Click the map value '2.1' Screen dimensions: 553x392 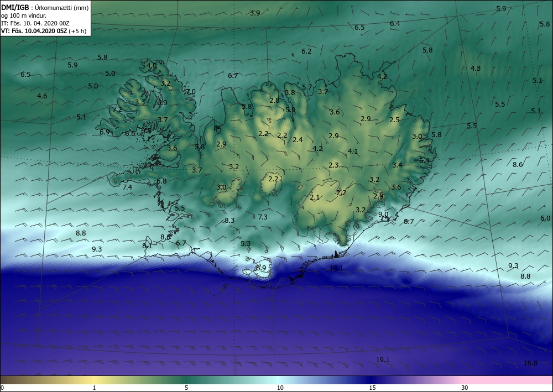(x=315, y=197)
